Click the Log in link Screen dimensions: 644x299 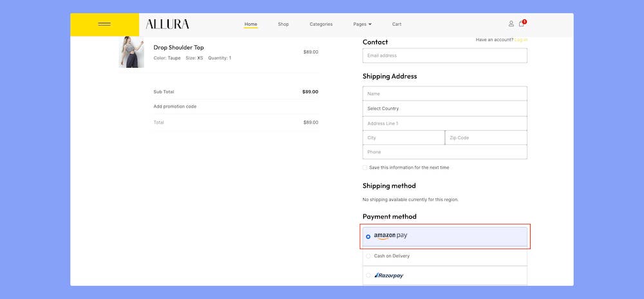coord(520,40)
